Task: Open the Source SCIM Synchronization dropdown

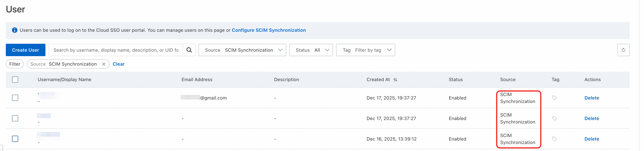Action: tap(242, 50)
